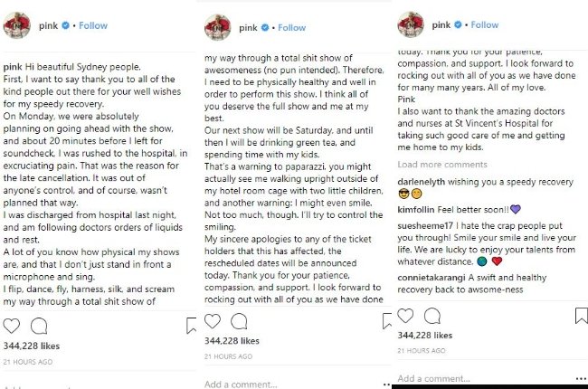Open pink's profile picture on left post
Viewport: 588px width, 389px height.
pos(17,25)
